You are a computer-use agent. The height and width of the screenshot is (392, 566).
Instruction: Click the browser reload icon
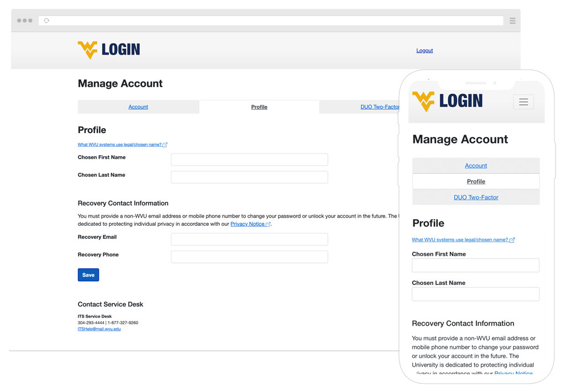tap(46, 20)
